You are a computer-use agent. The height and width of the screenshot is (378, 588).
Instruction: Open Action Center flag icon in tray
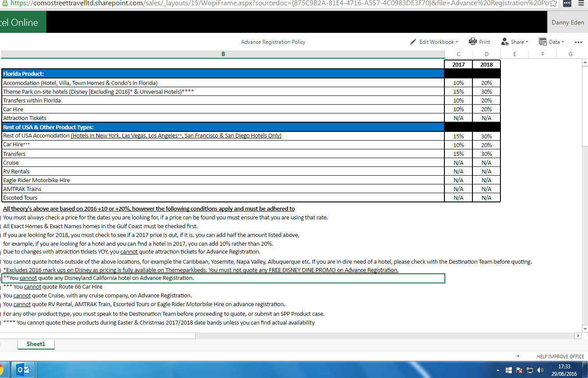click(x=520, y=370)
